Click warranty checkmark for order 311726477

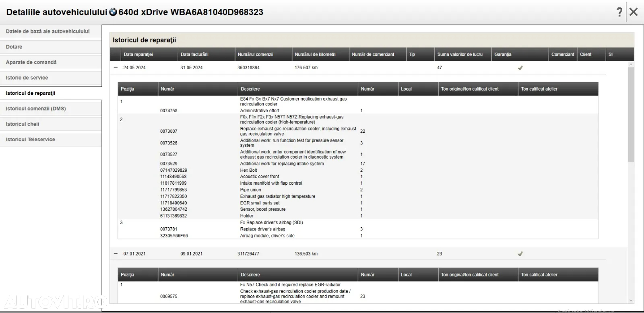tap(520, 254)
